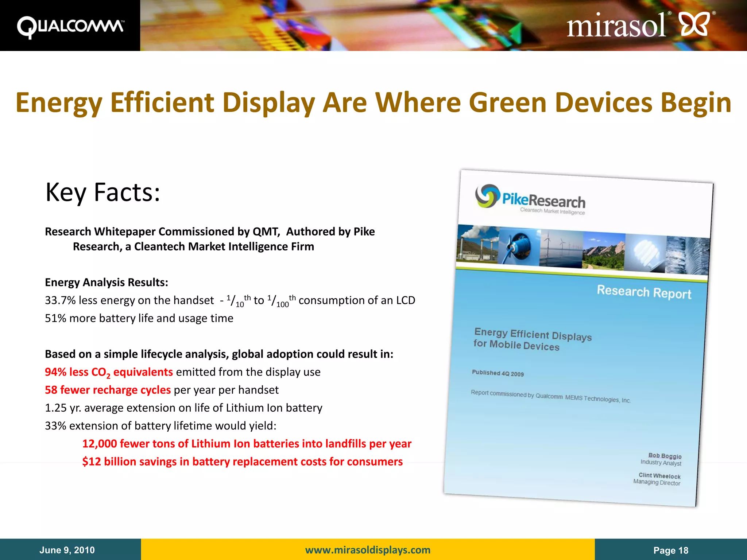
Task: Click the red '58 fewer recharge cycles' text
Action: coord(108,390)
